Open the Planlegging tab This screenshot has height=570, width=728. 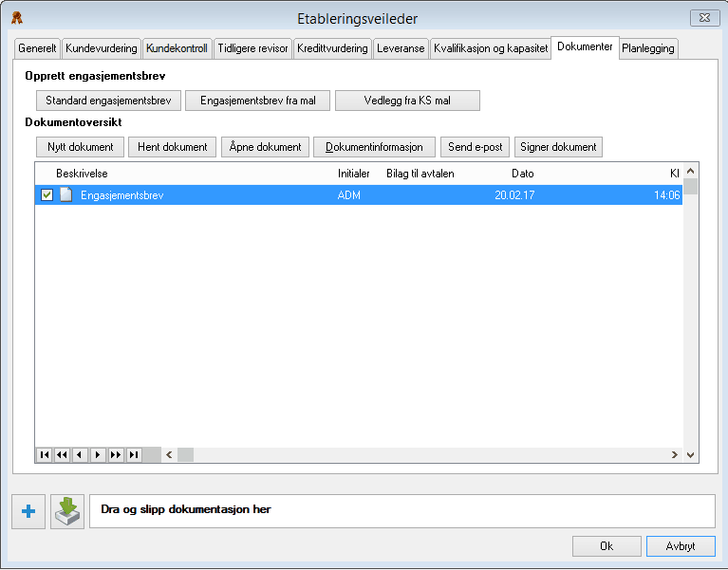tap(648, 48)
